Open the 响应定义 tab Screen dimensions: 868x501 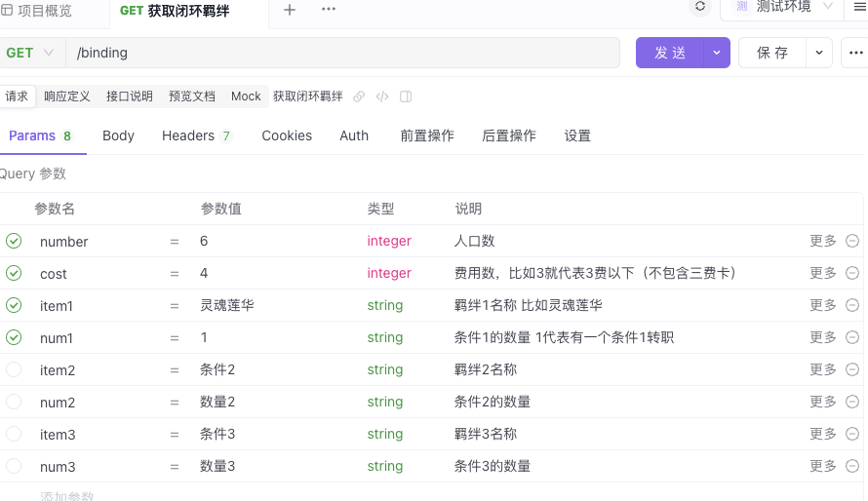point(67,96)
